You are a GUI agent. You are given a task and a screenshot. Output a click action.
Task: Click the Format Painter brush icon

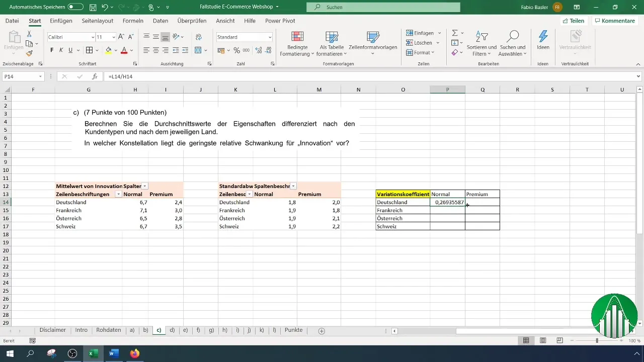[x=29, y=53]
